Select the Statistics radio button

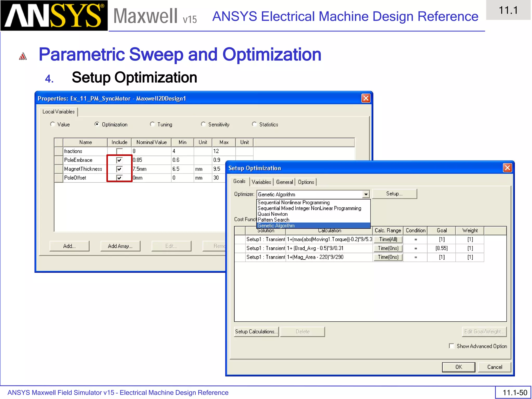coord(254,124)
